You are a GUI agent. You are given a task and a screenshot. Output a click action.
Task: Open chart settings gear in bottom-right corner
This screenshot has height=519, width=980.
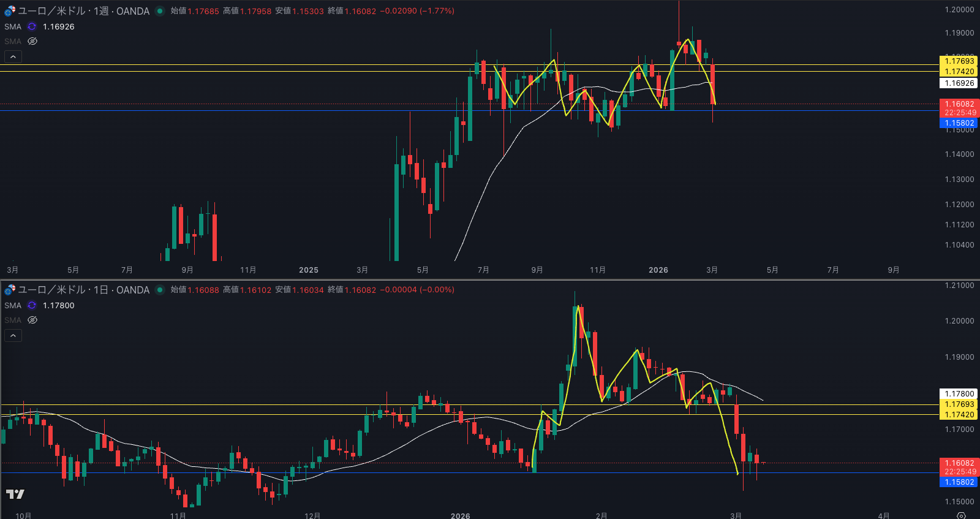coord(961,515)
